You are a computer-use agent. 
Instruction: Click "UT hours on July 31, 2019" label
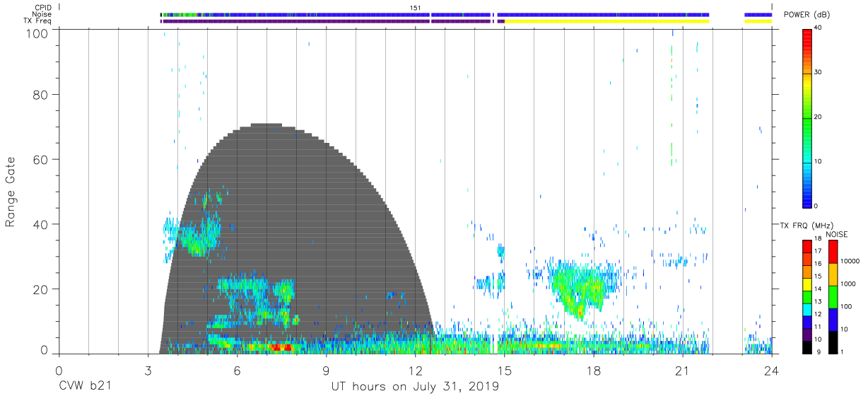click(x=416, y=387)
